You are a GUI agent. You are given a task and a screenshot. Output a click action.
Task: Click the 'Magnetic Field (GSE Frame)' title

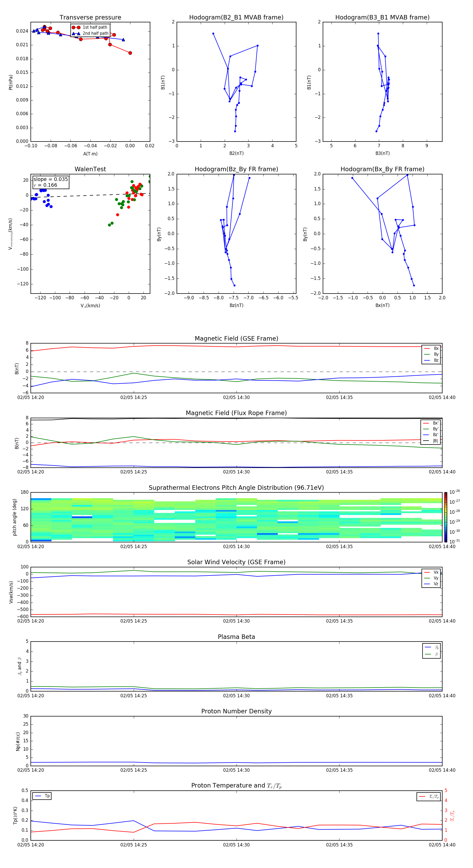tap(236, 339)
